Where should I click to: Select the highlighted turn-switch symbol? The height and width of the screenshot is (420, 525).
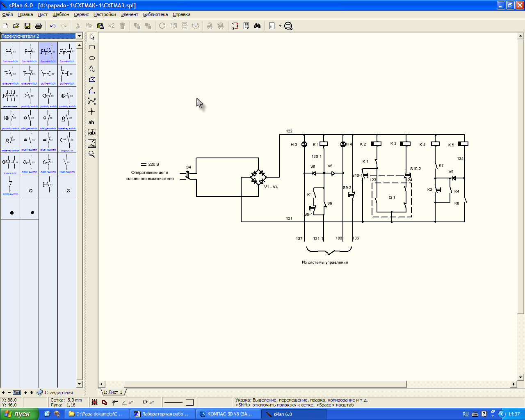click(x=48, y=52)
